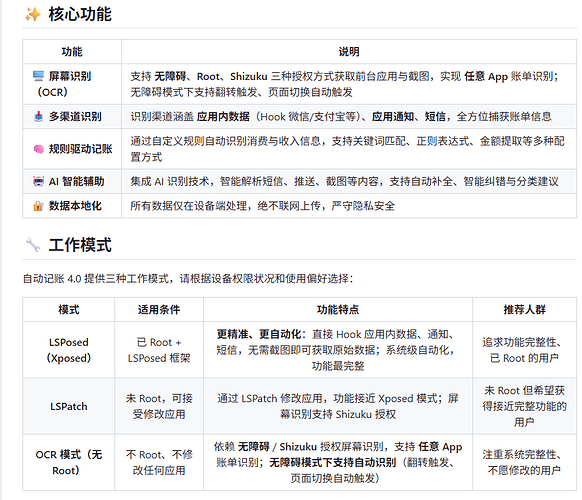Click the 适用条件 column header
Viewport: 582px width, 500px height.
click(x=159, y=310)
